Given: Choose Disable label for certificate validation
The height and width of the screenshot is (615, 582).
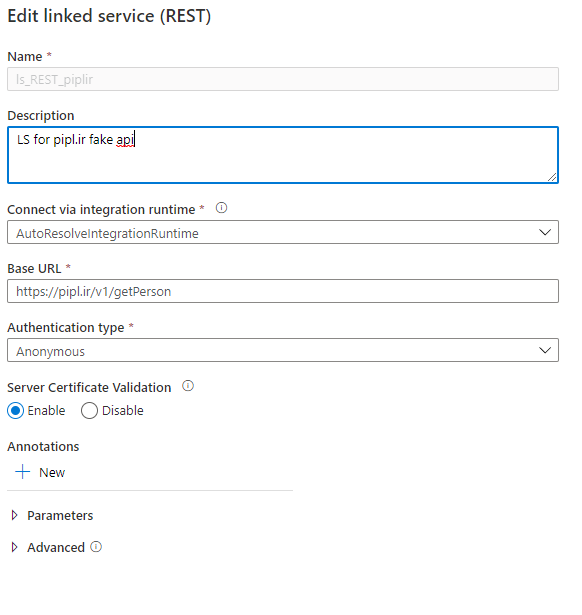Looking at the screenshot, I should (123, 411).
